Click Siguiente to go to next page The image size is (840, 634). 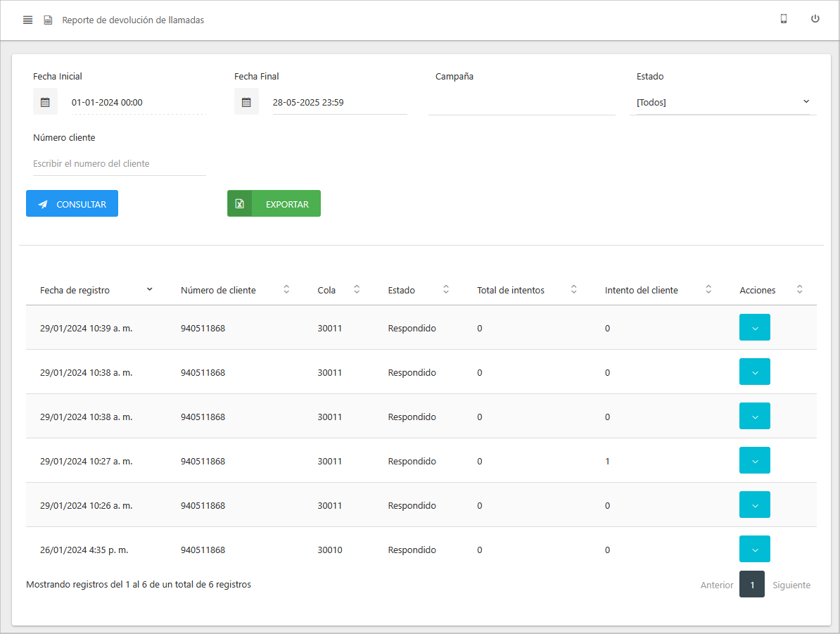tap(791, 585)
